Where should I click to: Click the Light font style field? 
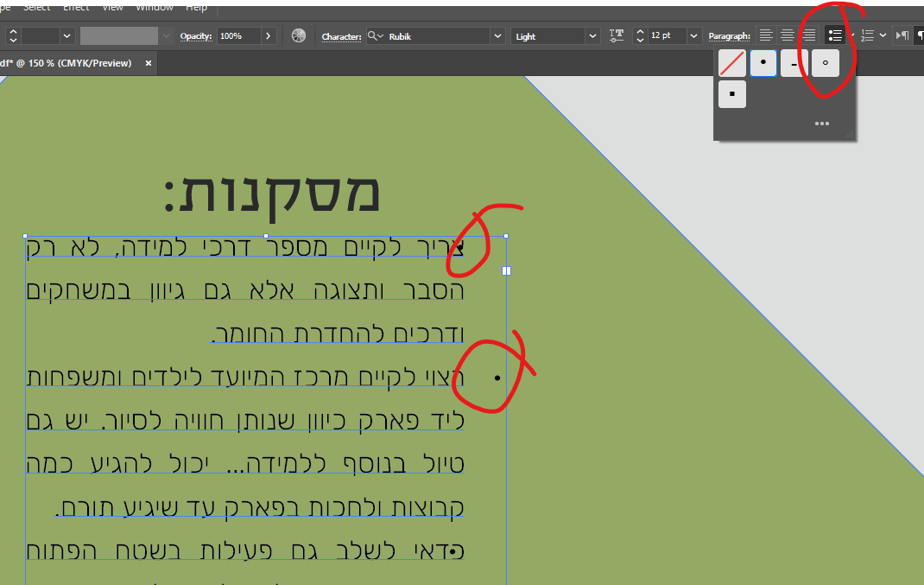click(x=548, y=36)
